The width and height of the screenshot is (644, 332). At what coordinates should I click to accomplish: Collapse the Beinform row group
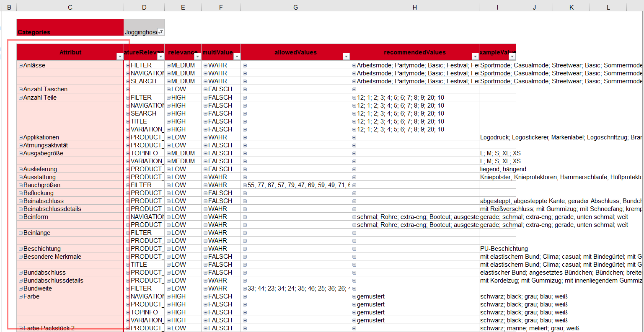click(21, 217)
